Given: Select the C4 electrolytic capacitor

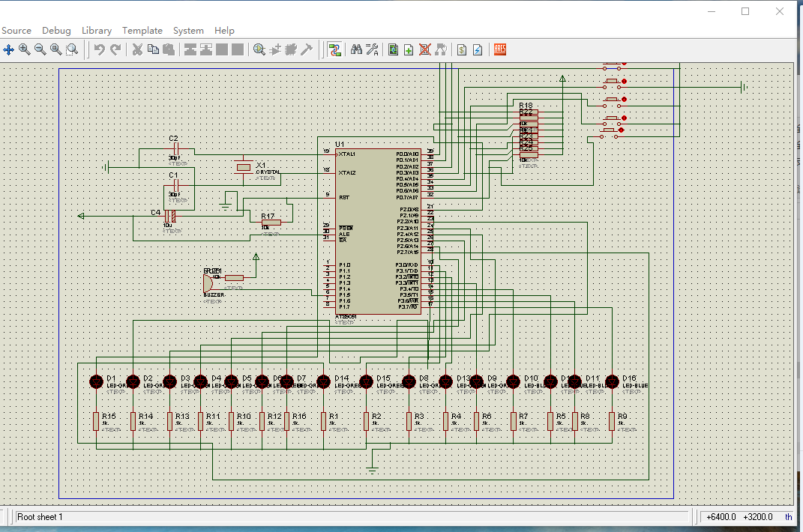Looking at the screenshot, I should tap(170, 216).
